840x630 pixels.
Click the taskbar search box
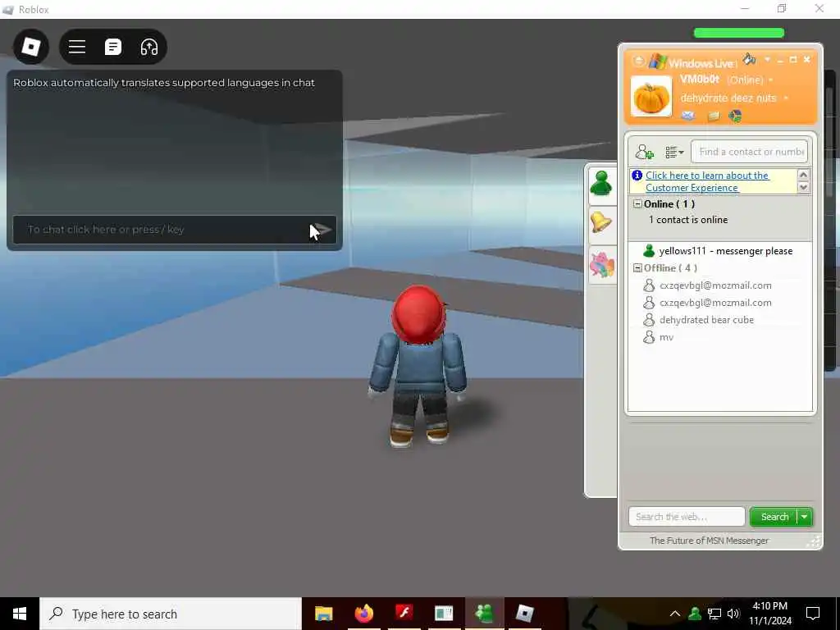[171, 614]
